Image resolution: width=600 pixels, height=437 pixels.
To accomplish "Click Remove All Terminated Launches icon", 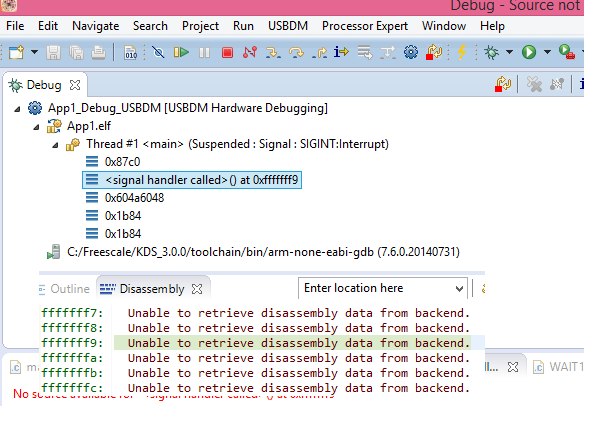I will 534,84.
